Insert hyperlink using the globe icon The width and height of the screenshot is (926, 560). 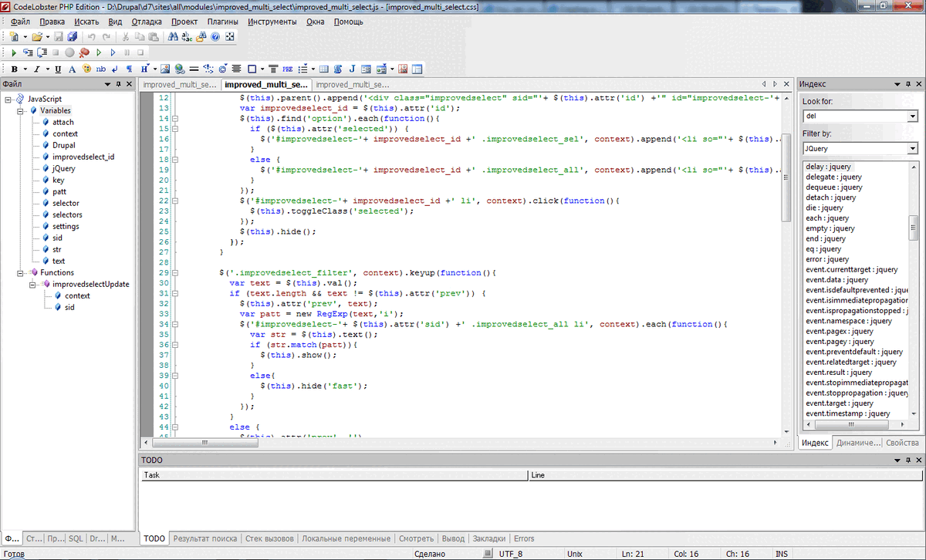(179, 69)
